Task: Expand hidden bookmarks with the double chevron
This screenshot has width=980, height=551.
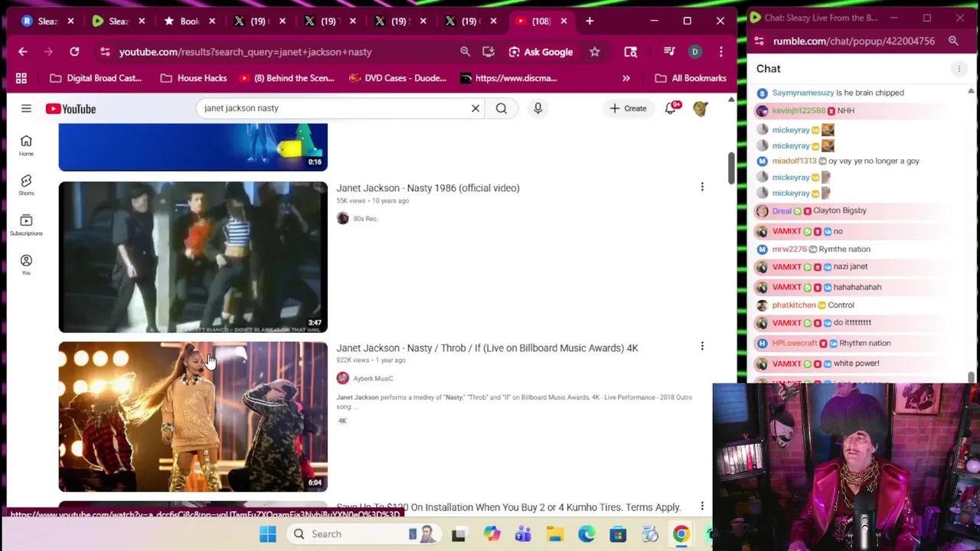Action: coord(626,78)
